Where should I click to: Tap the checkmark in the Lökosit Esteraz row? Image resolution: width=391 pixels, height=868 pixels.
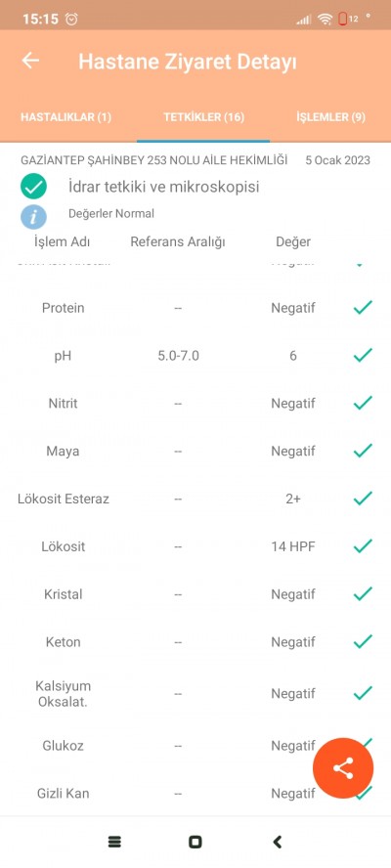363,499
